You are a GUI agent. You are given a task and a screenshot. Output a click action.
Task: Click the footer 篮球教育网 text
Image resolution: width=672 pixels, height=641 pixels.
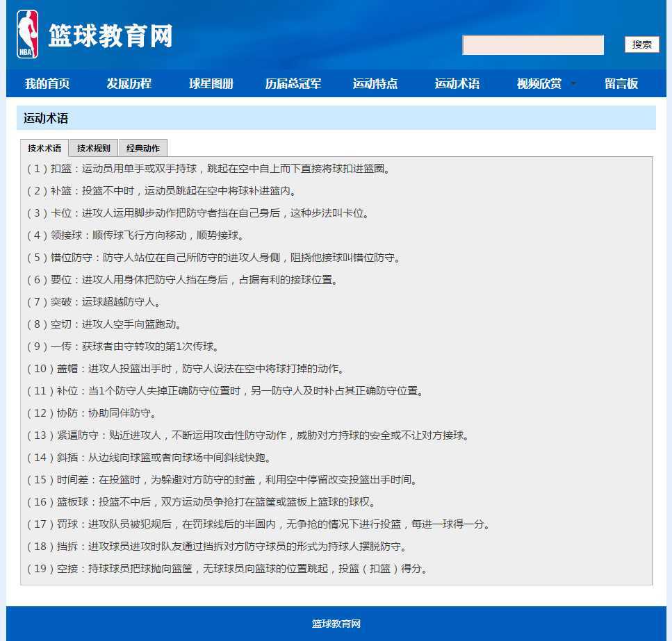click(336, 624)
